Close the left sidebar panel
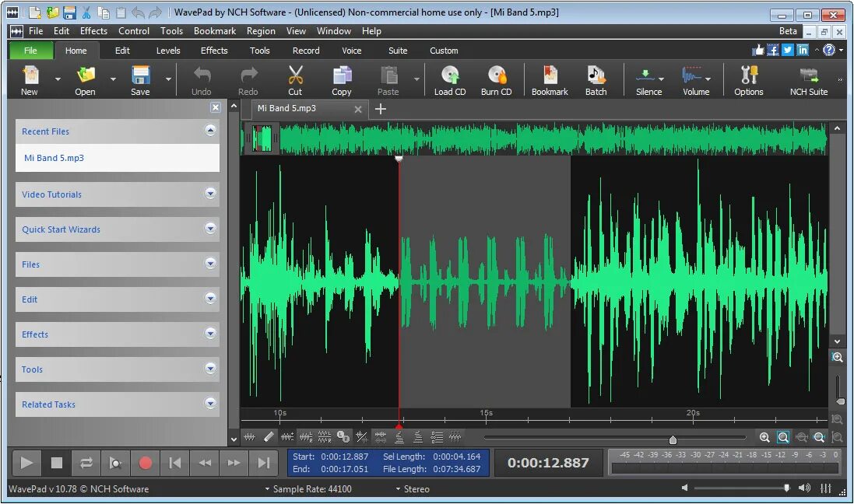This screenshot has height=504, width=854. [216, 107]
